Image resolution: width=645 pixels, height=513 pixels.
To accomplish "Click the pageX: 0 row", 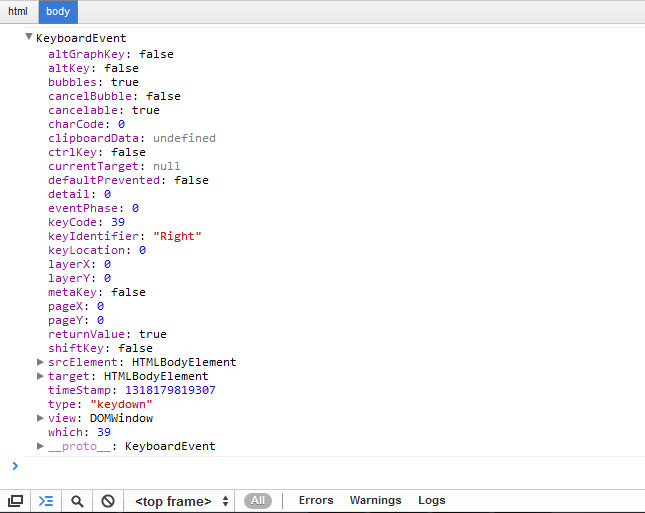I will click(76, 306).
